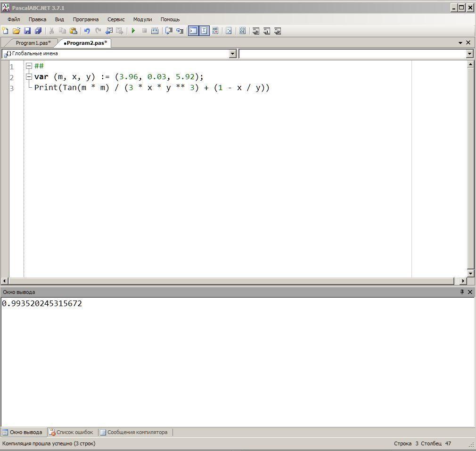Switch to the Program1.pas tab
The image size is (476, 451).
[x=33, y=43]
